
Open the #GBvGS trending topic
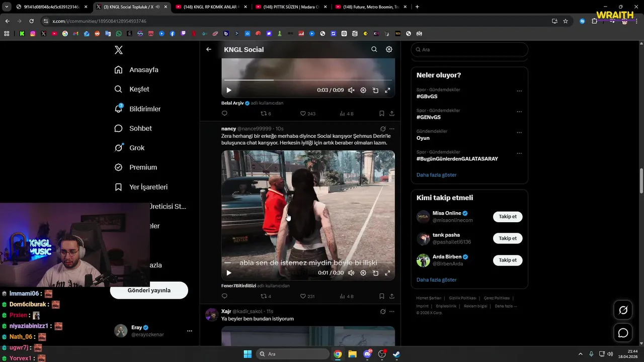427,96
